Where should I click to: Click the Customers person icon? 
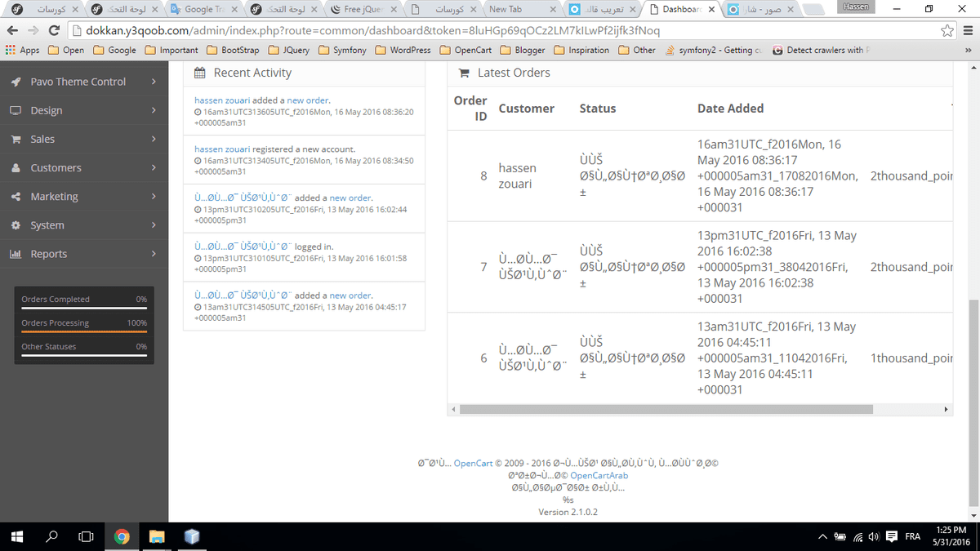click(x=16, y=168)
